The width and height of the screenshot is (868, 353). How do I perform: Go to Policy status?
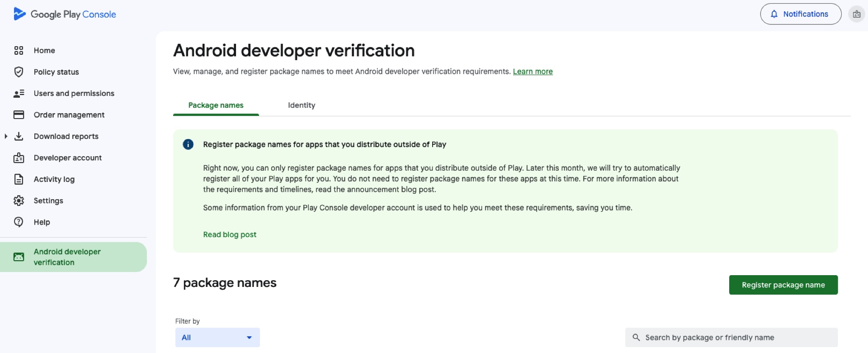pyautogui.click(x=56, y=72)
